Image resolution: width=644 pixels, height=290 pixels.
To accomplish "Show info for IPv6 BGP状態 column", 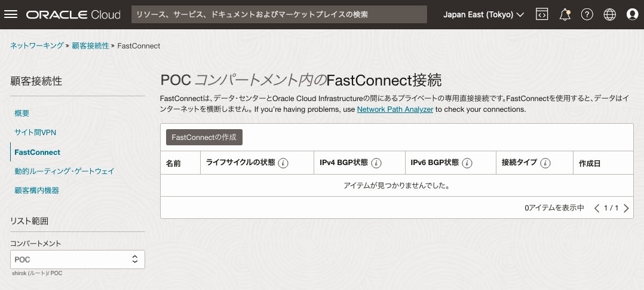I will point(467,163).
